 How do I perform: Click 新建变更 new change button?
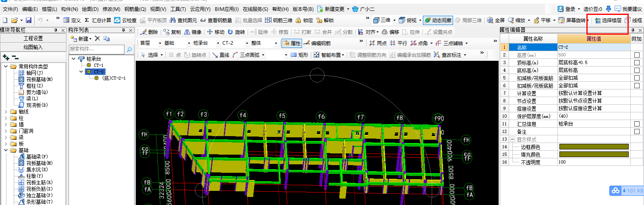331,9
